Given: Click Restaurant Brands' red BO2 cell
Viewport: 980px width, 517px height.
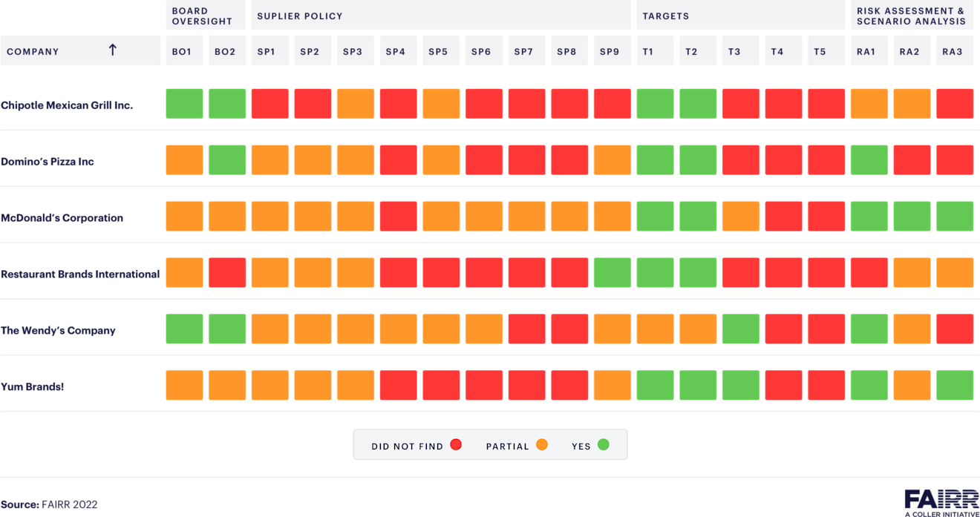Looking at the screenshot, I should click(x=227, y=273).
